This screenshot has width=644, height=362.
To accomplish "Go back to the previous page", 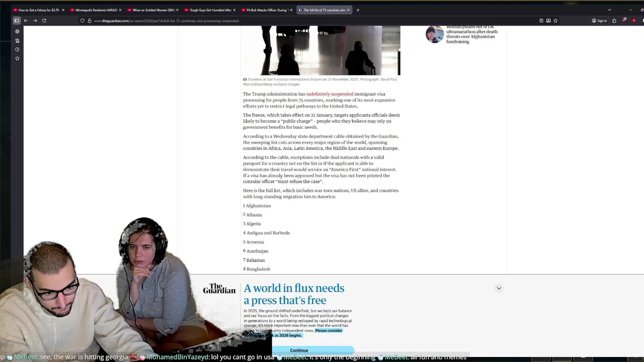I will pos(26,21).
